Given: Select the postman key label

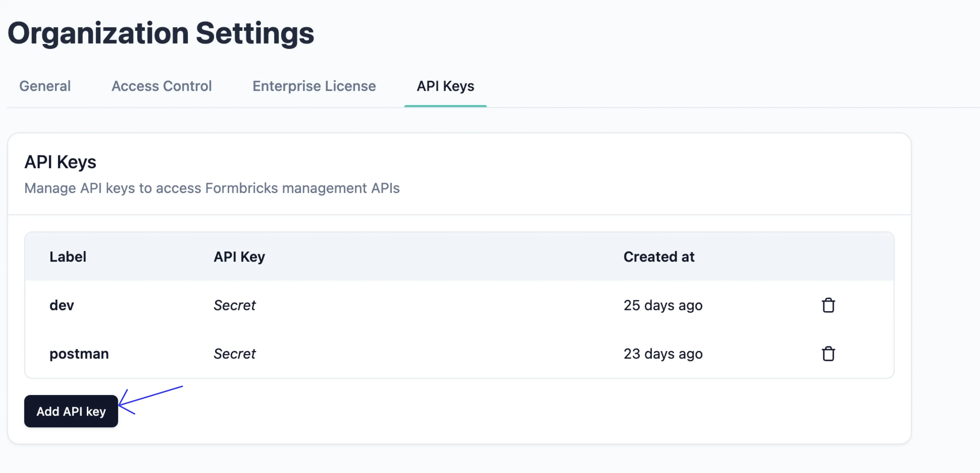Looking at the screenshot, I should 79,353.
